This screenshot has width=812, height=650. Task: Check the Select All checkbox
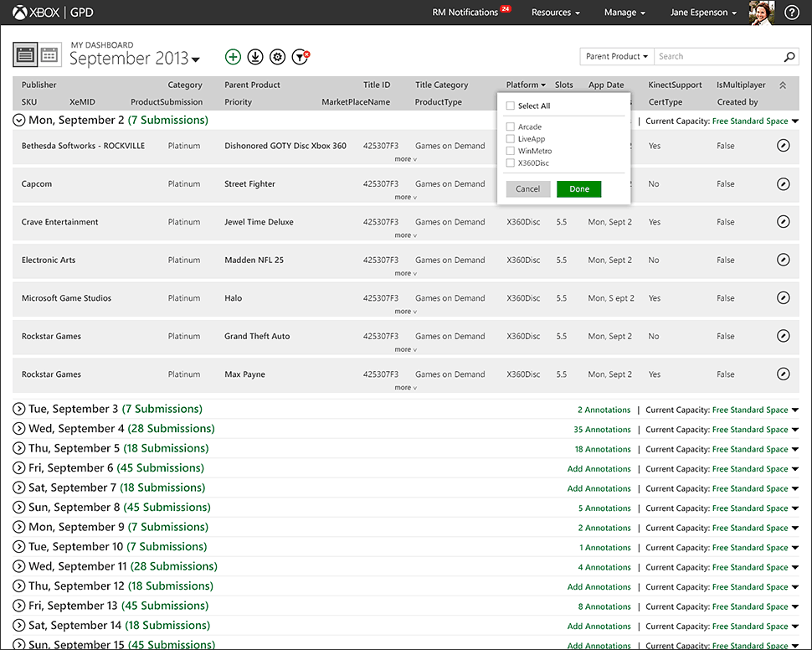pyautogui.click(x=510, y=106)
